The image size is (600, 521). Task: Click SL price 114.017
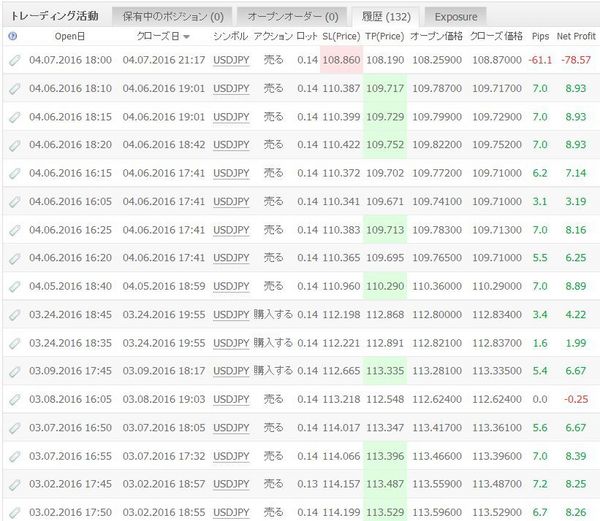[341, 428]
